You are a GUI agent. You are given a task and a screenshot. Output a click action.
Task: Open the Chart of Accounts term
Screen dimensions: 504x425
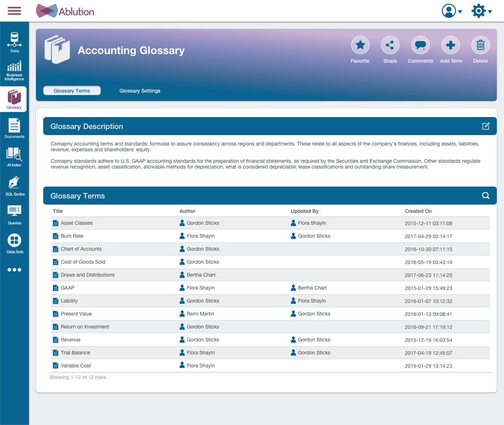(x=81, y=249)
